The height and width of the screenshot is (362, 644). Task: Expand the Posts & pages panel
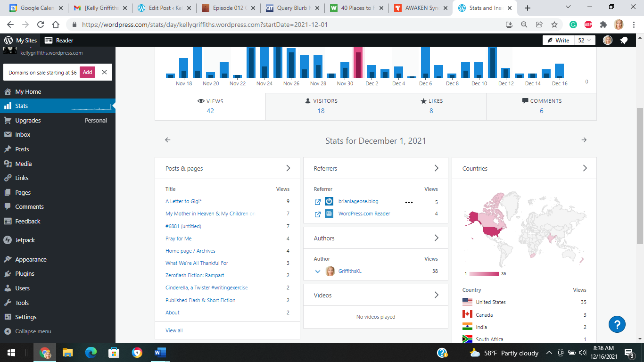pyautogui.click(x=288, y=168)
